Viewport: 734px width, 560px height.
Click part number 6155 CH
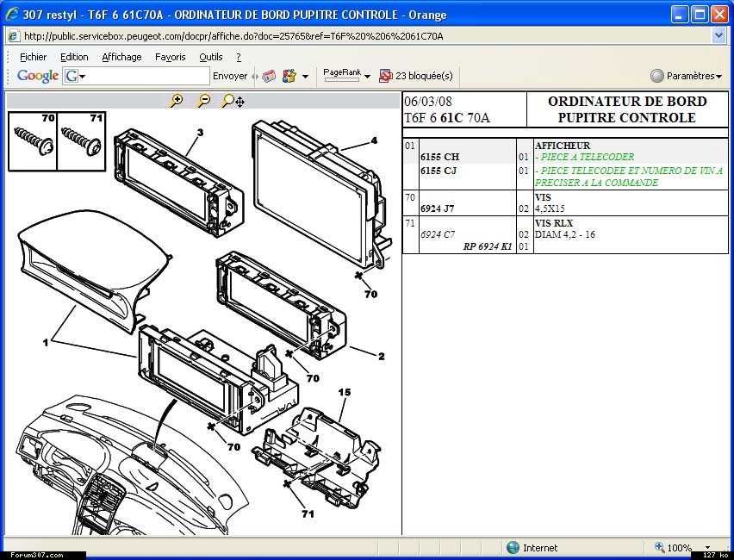[439, 157]
